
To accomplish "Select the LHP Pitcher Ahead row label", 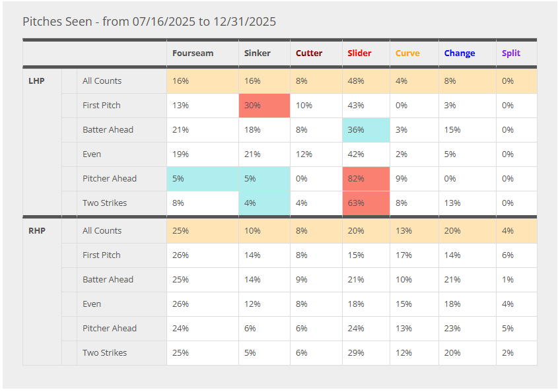I will [x=110, y=179].
